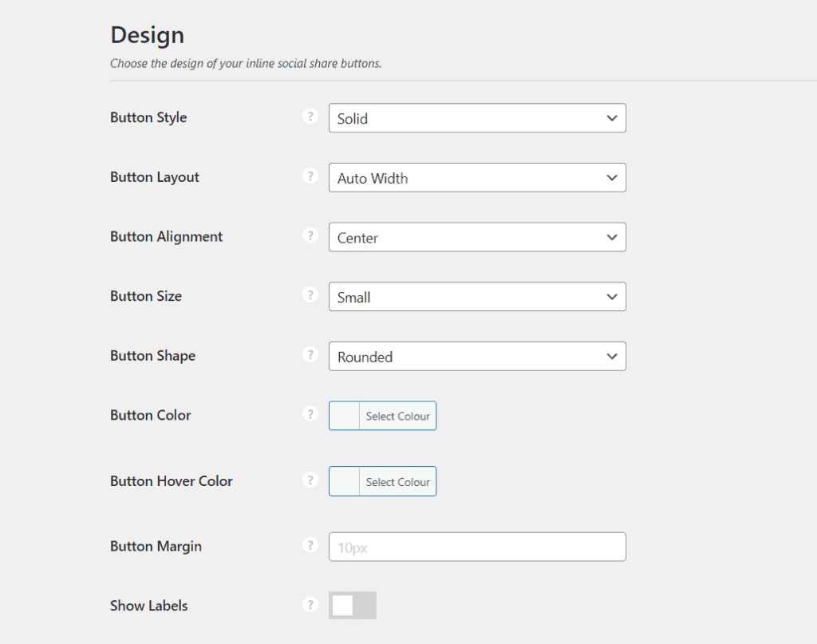Open the Button Alignment dropdown
Viewport: 817px width, 644px height.
(477, 237)
